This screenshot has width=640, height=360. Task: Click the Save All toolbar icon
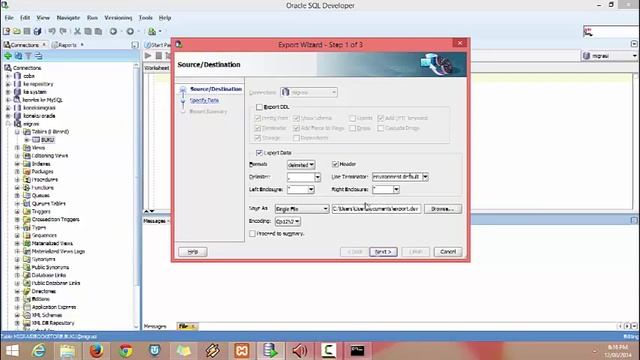click(x=38, y=31)
